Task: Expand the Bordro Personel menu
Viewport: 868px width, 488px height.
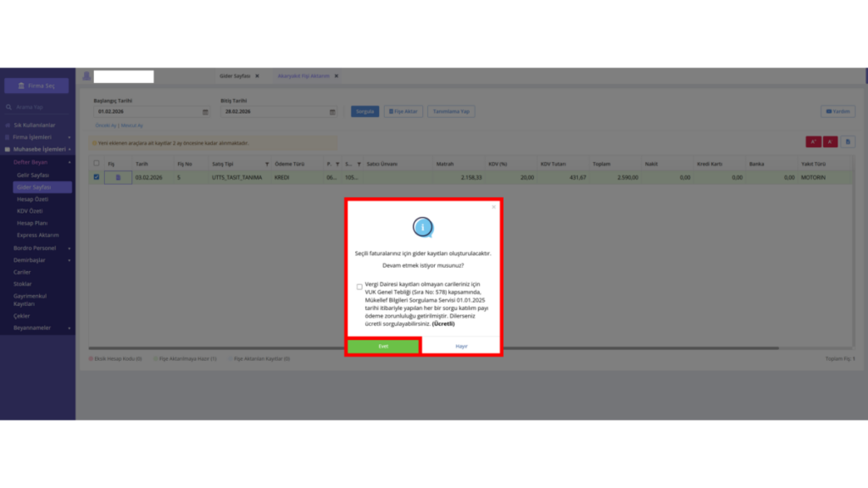Action: 42,248
